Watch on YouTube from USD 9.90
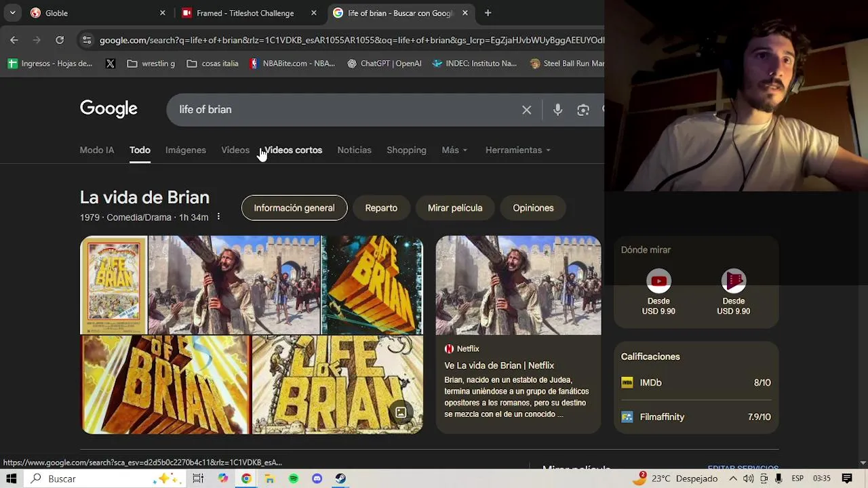Viewport: 868px width, 488px height. click(x=658, y=293)
